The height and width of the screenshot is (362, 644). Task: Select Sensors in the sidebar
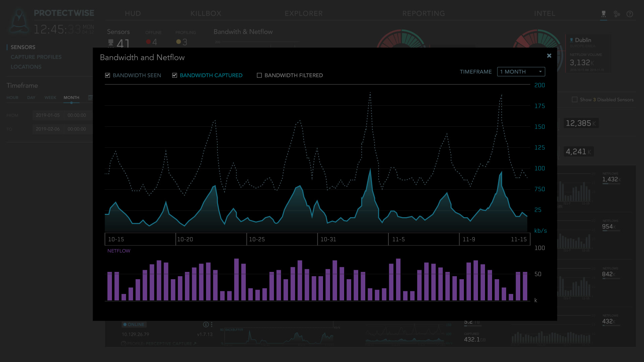coord(23,47)
